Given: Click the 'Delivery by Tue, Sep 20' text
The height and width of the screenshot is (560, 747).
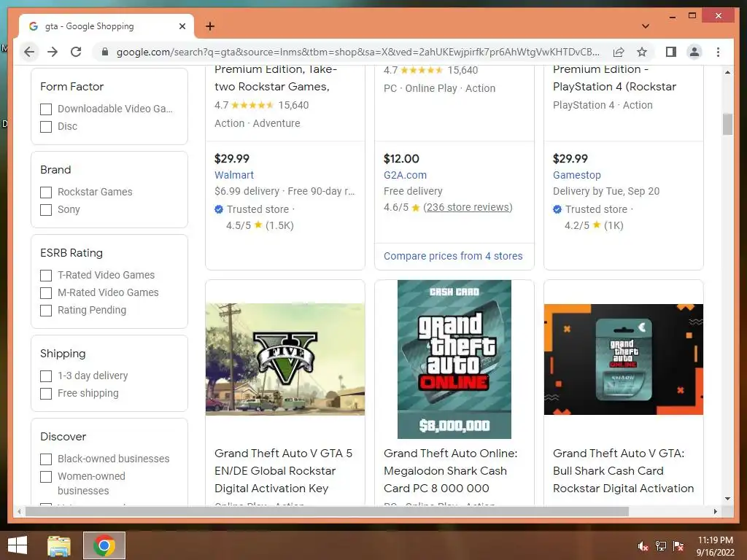Looking at the screenshot, I should (606, 191).
